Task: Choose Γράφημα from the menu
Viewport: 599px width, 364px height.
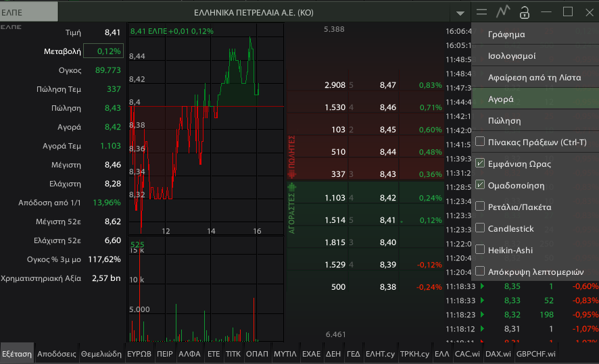Action: point(535,34)
